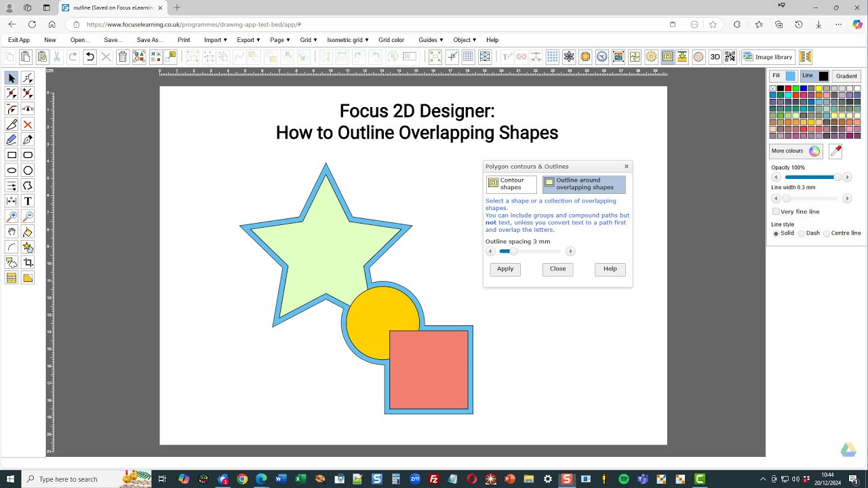Switch to Contour shapes mode
Screen dimensions: 868x488
tap(511, 184)
